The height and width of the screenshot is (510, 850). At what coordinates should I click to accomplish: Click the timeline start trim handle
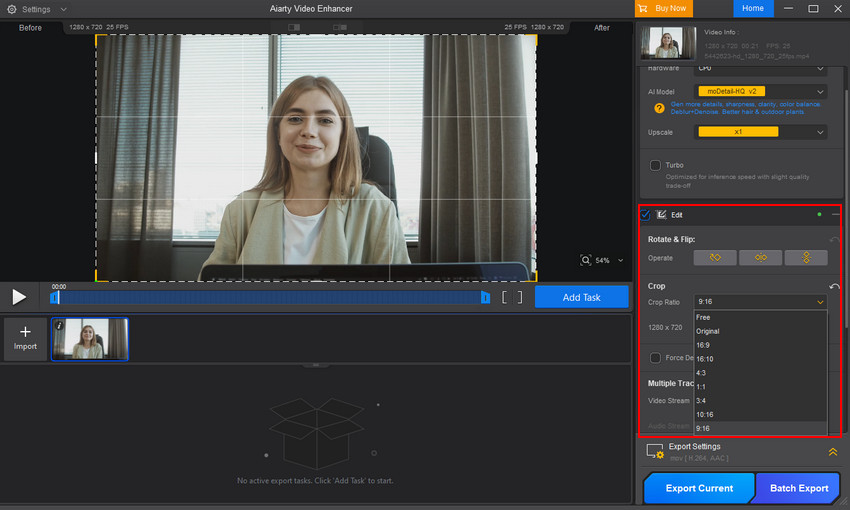[x=54, y=298]
